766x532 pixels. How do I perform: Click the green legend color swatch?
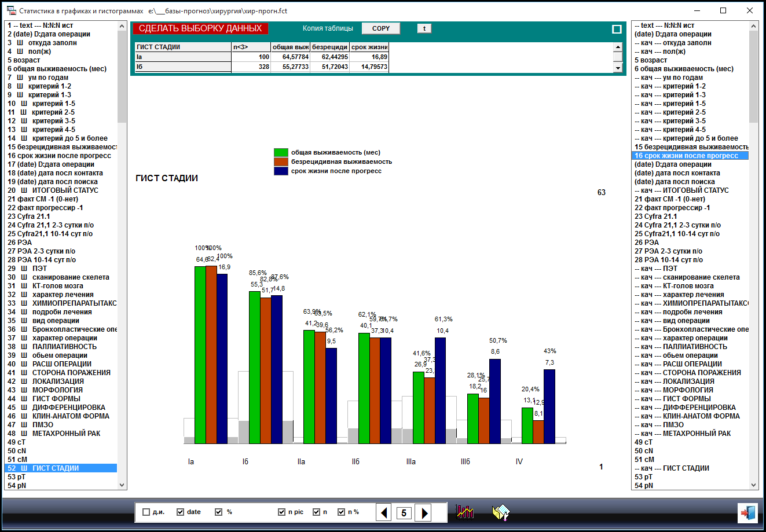coord(281,153)
